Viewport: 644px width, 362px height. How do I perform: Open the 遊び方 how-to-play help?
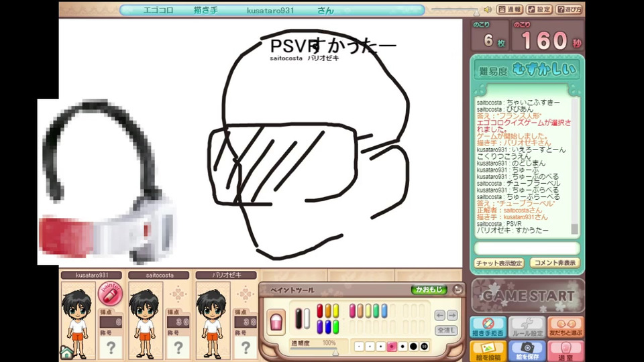[x=569, y=9]
